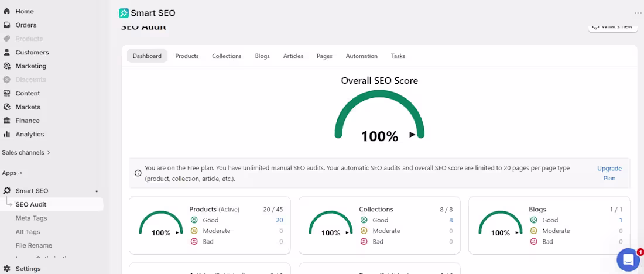Open store Settings gear
The height and width of the screenshot is (274, 644).
pos(7,269)
